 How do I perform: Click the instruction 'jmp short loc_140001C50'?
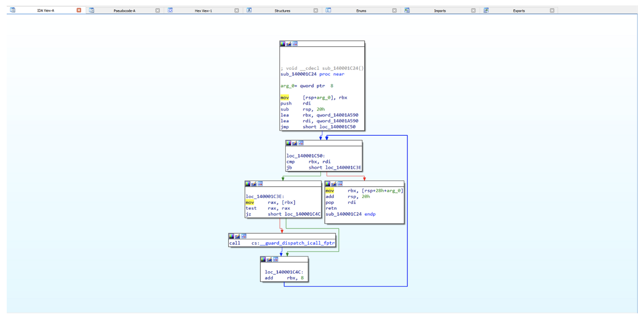tap(318, 127)
